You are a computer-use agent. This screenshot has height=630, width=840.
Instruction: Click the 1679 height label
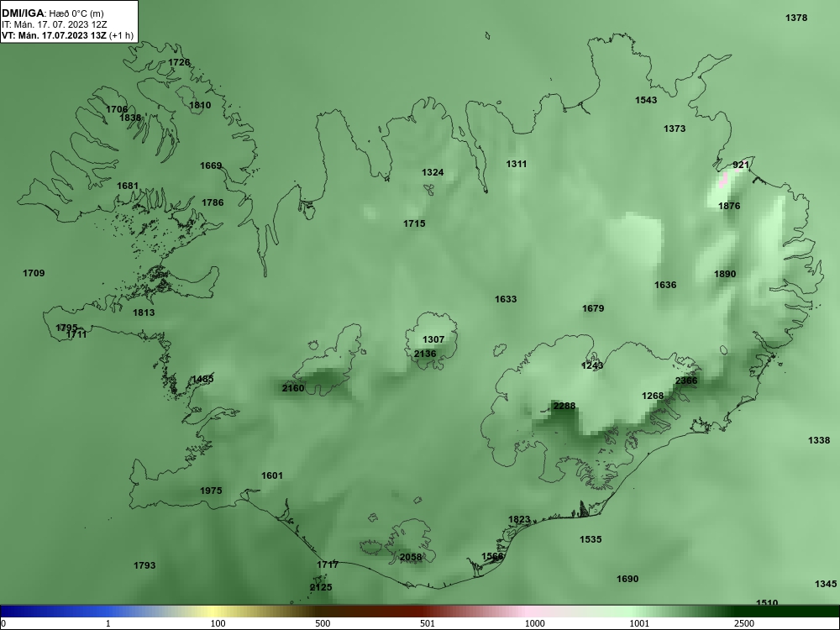(593, 308)
